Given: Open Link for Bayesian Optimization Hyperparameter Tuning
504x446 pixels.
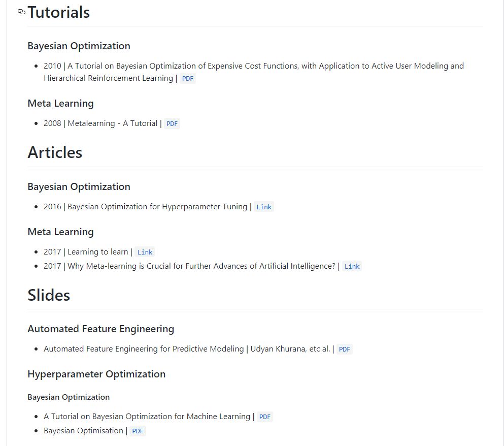Looking at the screenshot, I should (264, 207).
